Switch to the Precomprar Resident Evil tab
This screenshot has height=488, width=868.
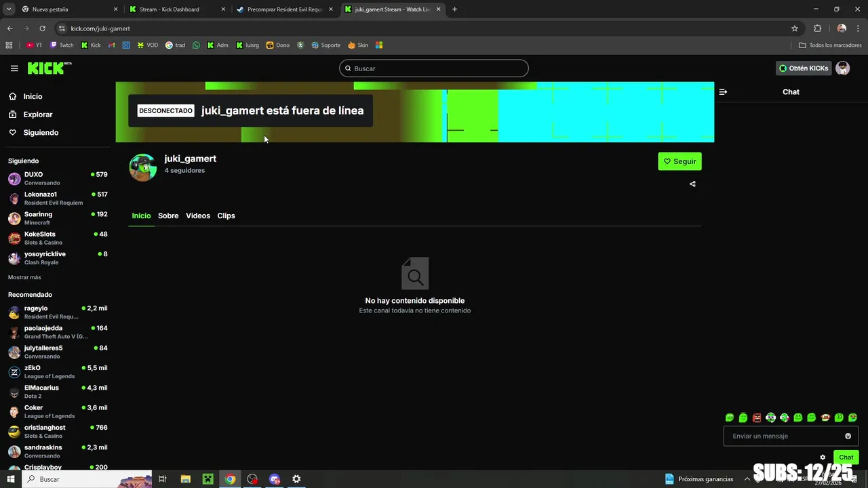(x=285, y=9)
